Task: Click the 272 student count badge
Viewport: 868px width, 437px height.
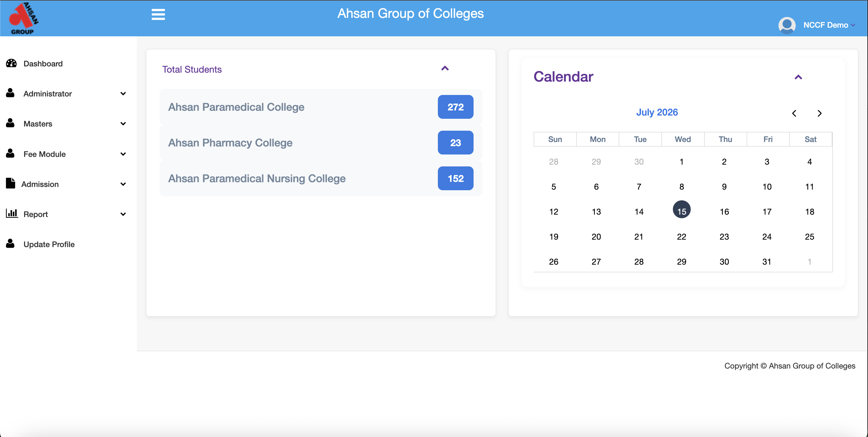Action: click(x=455, y=107)
